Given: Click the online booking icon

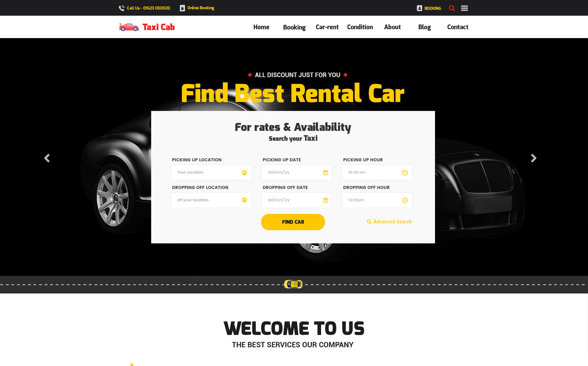Looking at the screenshot, I should pos(182,8).
